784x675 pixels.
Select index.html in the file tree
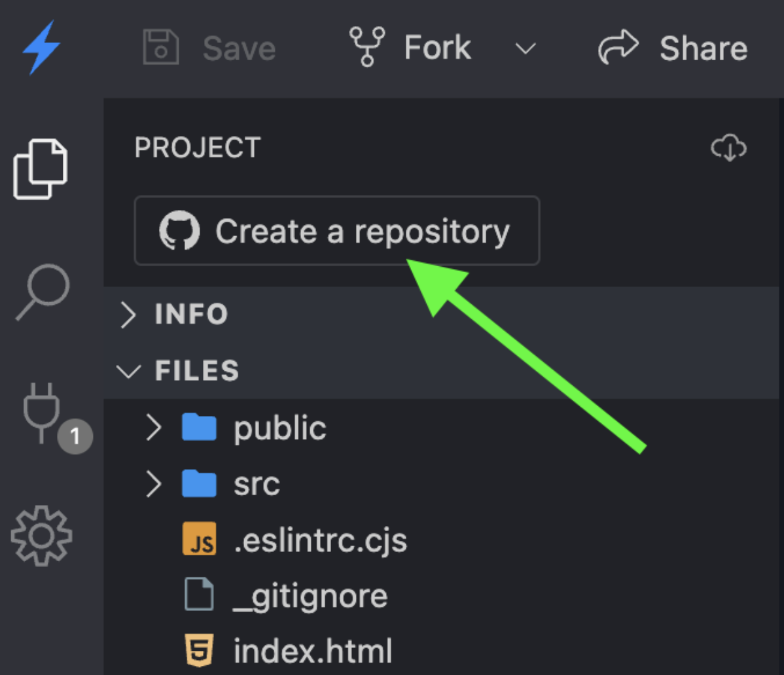click(x=312, y=651)
